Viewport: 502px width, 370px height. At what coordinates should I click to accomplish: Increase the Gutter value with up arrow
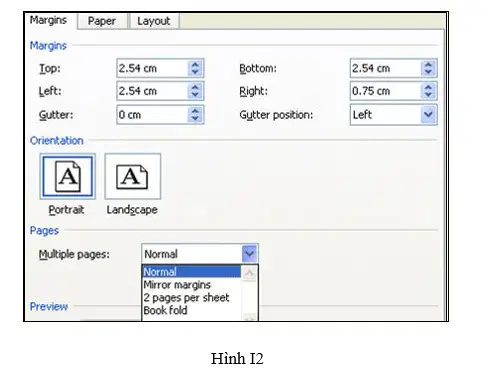pos(195,111)
